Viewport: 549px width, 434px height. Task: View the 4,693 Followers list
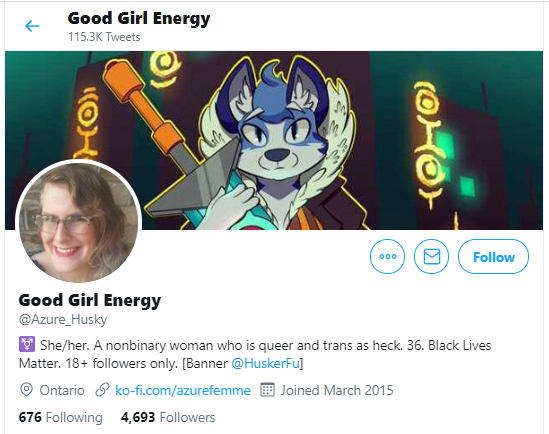point(168,418)
